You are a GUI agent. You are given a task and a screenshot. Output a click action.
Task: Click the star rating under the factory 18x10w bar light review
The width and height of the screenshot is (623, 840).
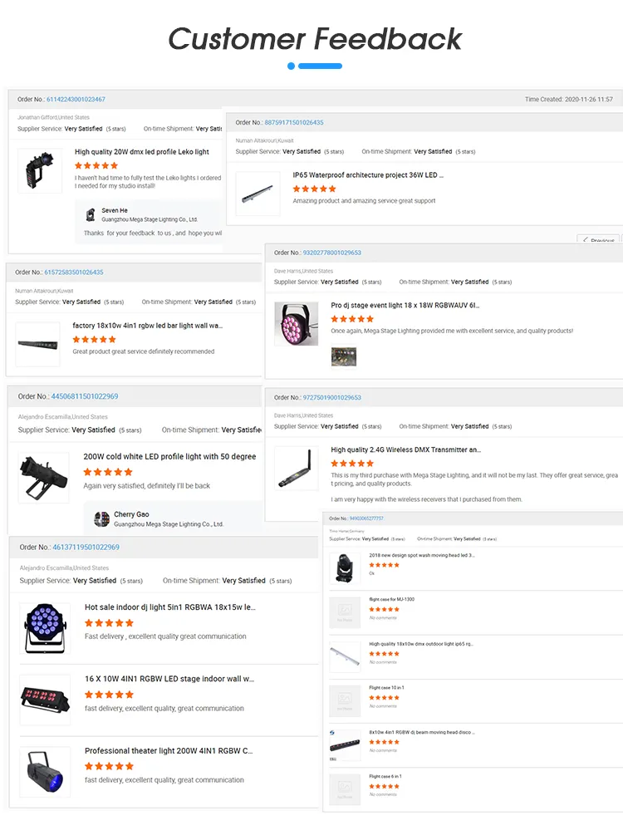[x=95, y=338]
